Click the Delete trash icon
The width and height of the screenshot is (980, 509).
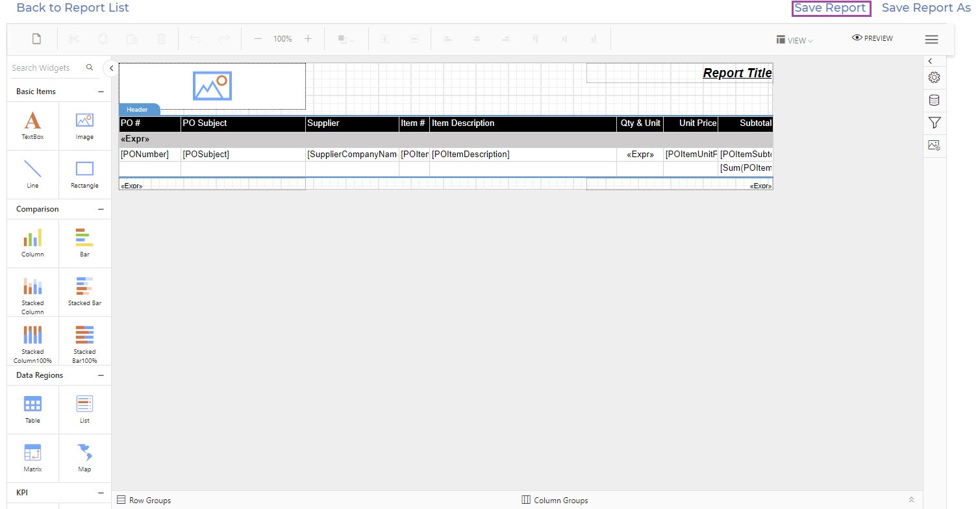[x=161, y=39]
